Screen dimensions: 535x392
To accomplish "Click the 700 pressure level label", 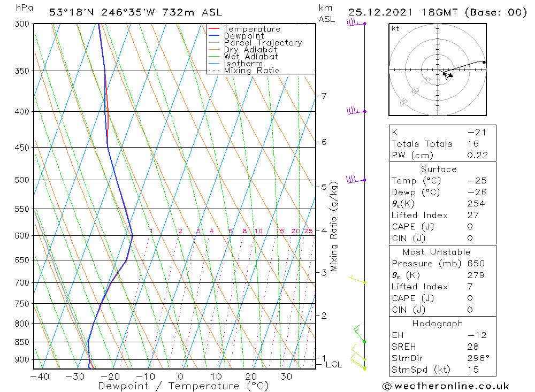I will [22, 283].
